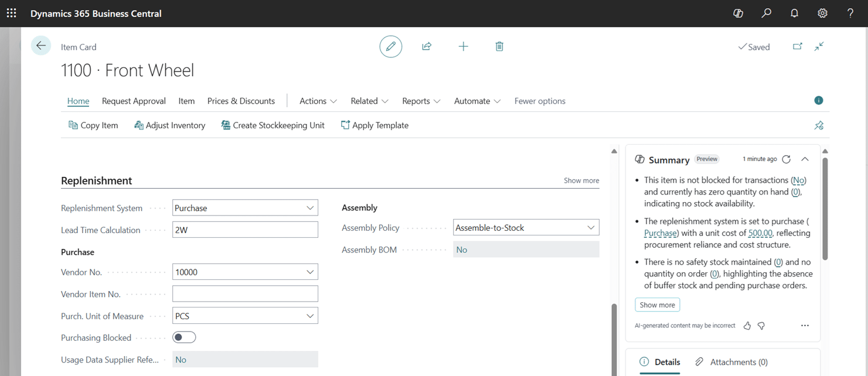Image resolution: width=868 pixels, height=376 pixels.
Task: Click the back arrow button
Action: point(41,46)
